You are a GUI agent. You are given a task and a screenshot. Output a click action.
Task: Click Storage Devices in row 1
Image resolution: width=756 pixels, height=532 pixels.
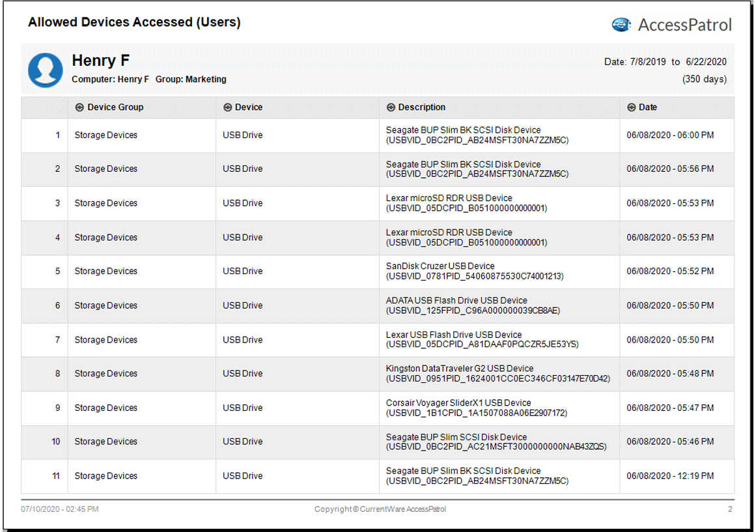(105, 135)
